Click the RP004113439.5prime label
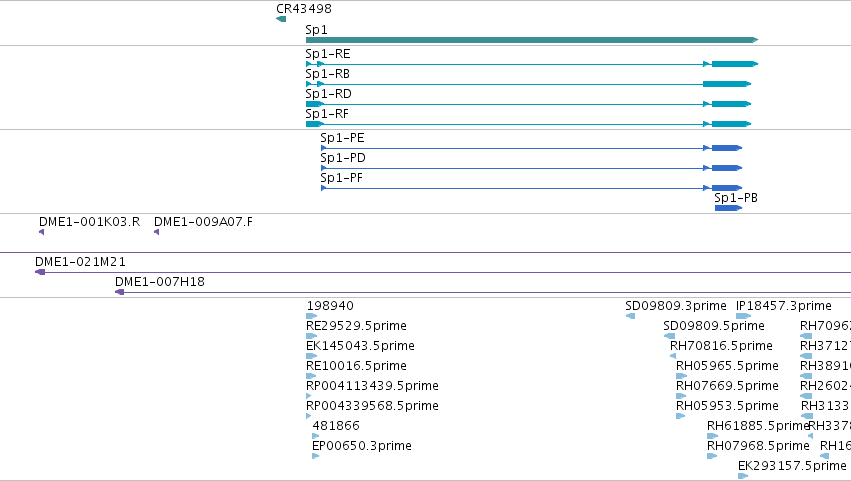The width and height of the screenshot is (851, 481). point(372,387)
